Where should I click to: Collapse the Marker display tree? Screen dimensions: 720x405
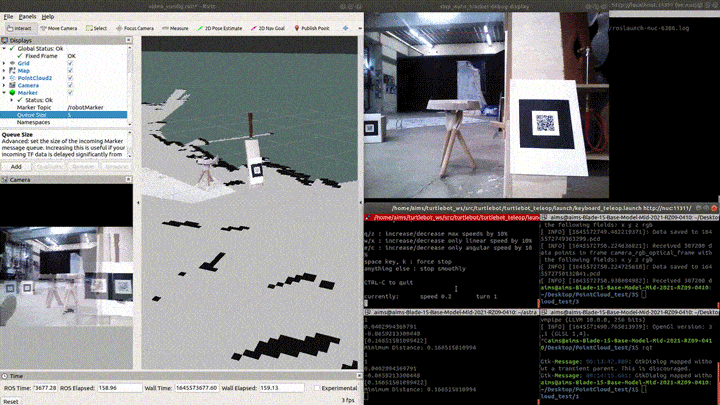[x=5, y=93]
